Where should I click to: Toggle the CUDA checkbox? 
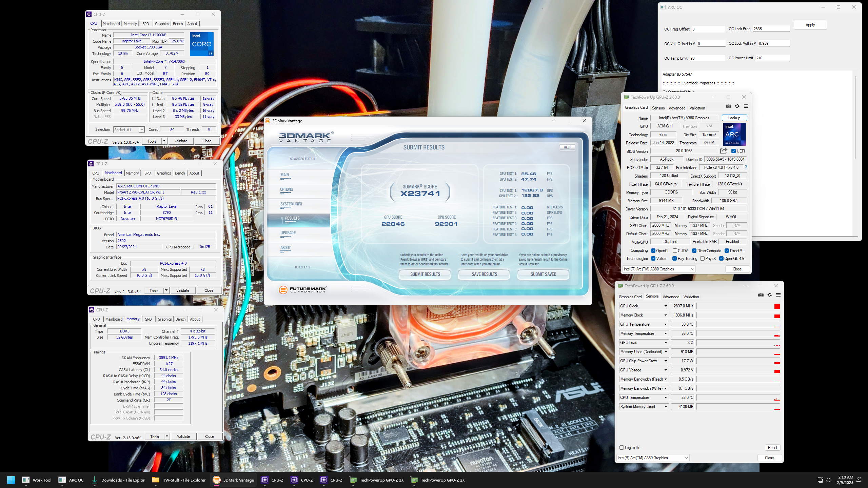coord(675,251)
